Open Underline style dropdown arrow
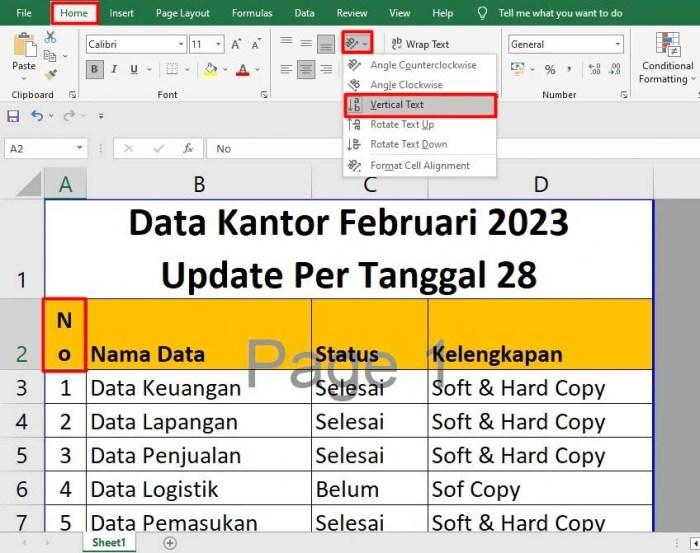 [149, 70]
